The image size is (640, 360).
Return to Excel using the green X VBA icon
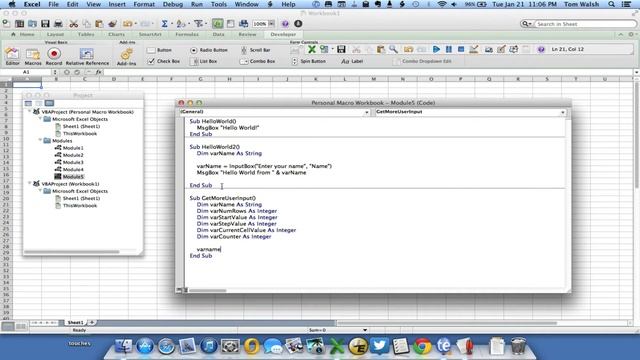pos(312,49)
